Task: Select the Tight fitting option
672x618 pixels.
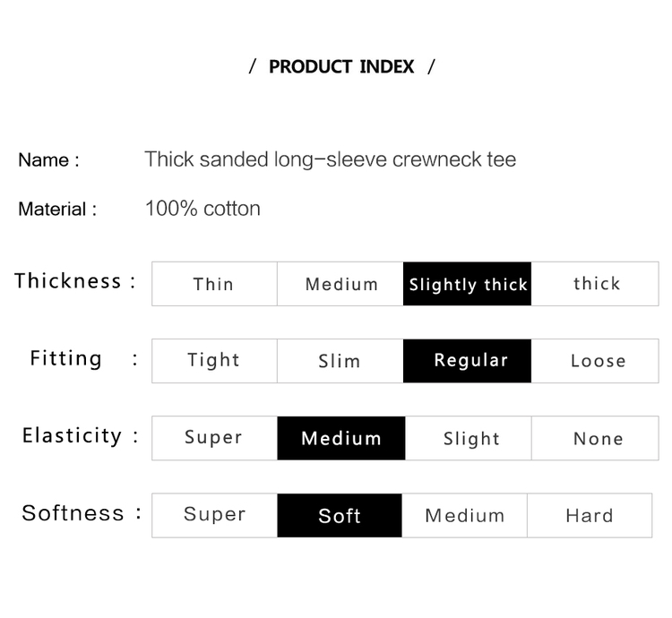Action: point(214,361)
